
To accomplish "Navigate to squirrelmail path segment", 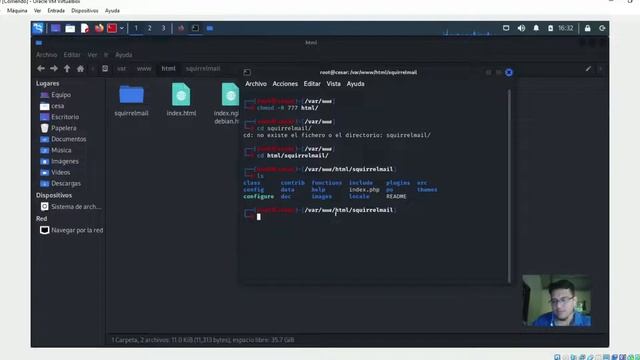I will pyautogui.click(x=203, y=69).
